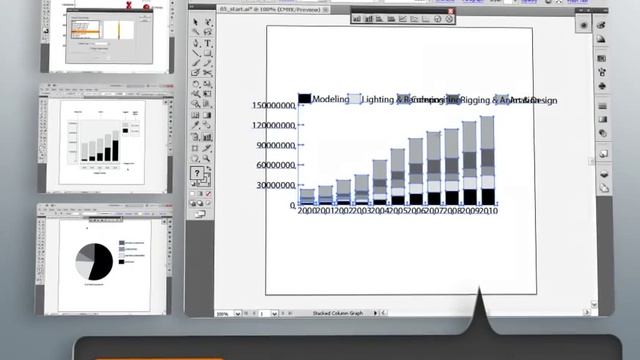The image size is (640, 360).
Task: Enable Draw Normal mode
Action: point(193,203)
